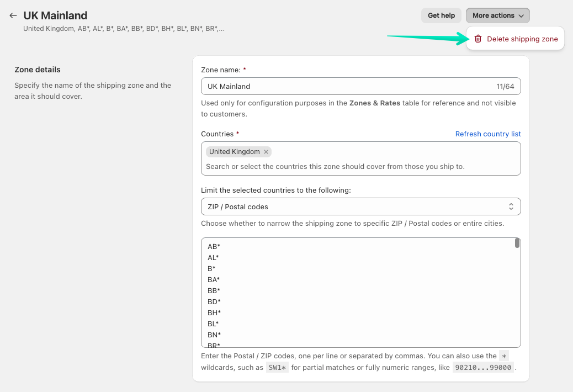Follow the Refresh country list link
Screen dimensions: 573x392
click(x=488, y=134)
